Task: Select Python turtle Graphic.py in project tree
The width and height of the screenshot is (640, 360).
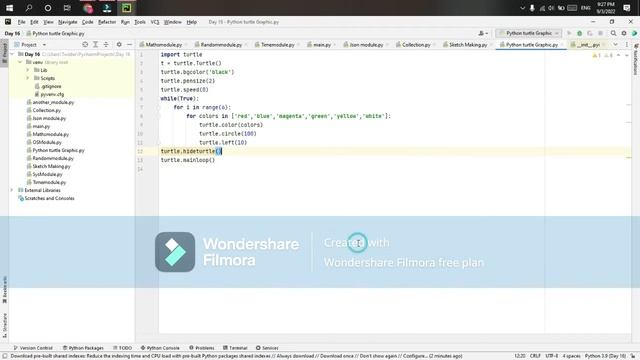Action: click(56, 150)
